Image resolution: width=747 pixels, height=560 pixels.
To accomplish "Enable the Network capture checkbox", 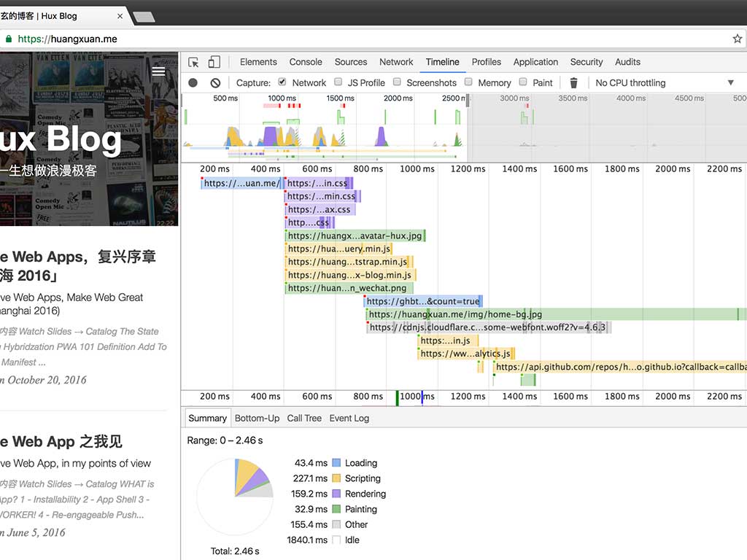I will tap(282, 82).
